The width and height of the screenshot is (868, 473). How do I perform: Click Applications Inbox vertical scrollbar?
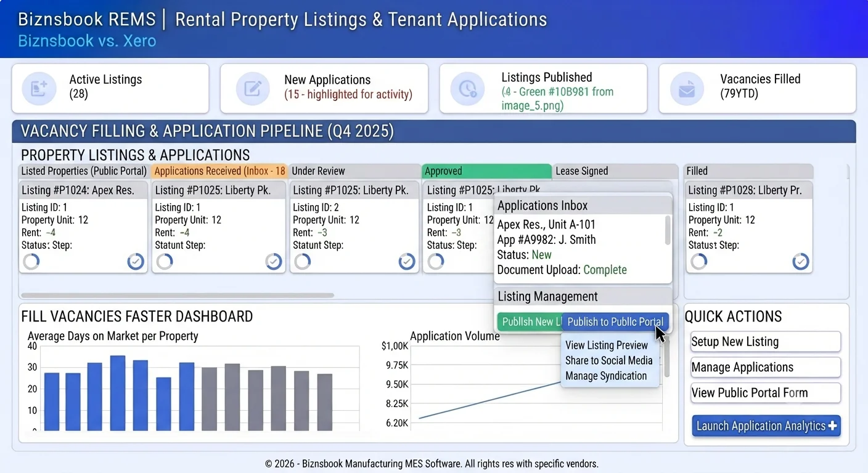coord(668,230)
